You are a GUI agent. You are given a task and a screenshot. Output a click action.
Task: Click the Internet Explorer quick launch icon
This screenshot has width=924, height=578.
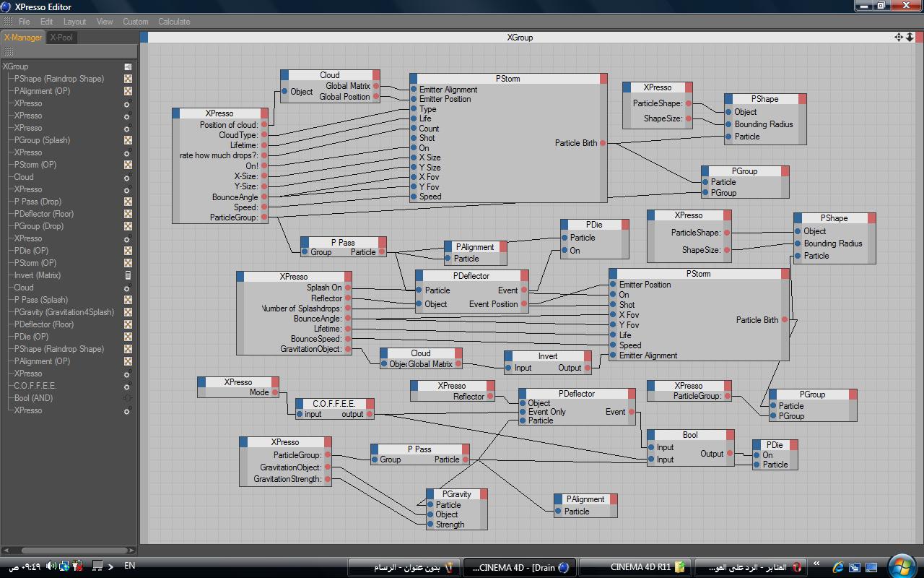[x=838, y=567]
